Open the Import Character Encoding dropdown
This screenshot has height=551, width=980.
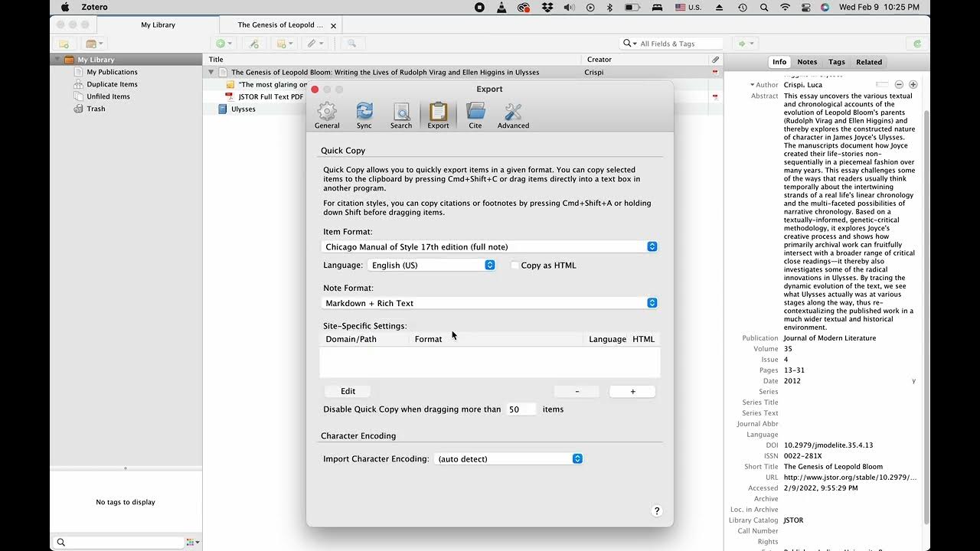[508, 458]
